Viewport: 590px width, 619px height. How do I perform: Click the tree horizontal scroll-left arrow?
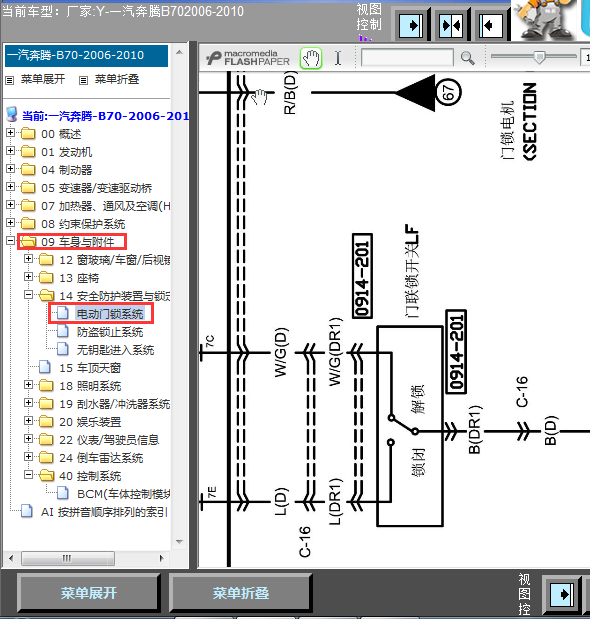[11, 558]
